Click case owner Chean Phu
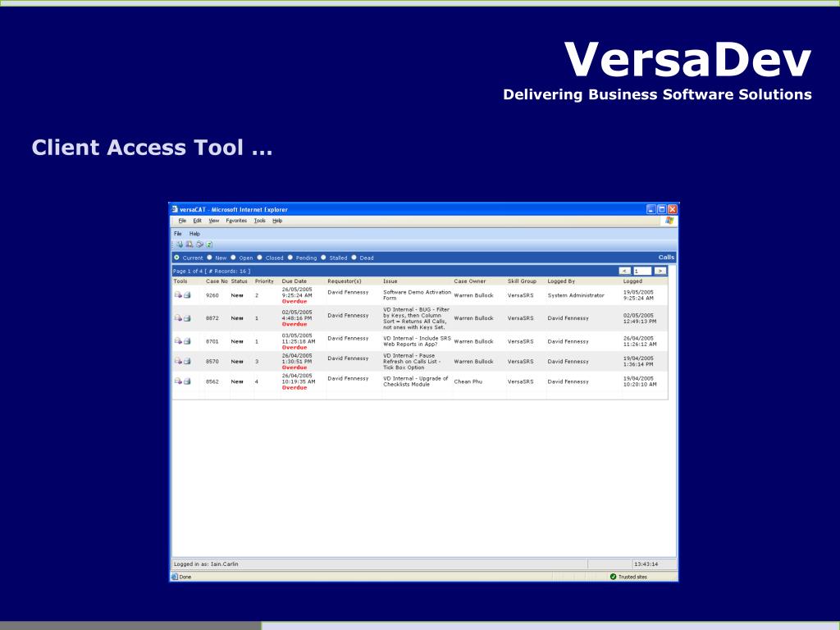840x630 pixels. [468, 382]
